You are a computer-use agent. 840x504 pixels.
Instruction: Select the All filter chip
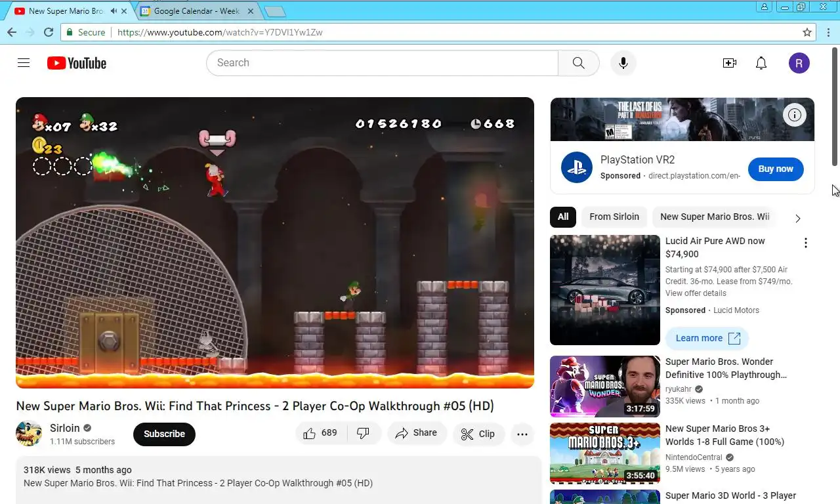point(563,217)
